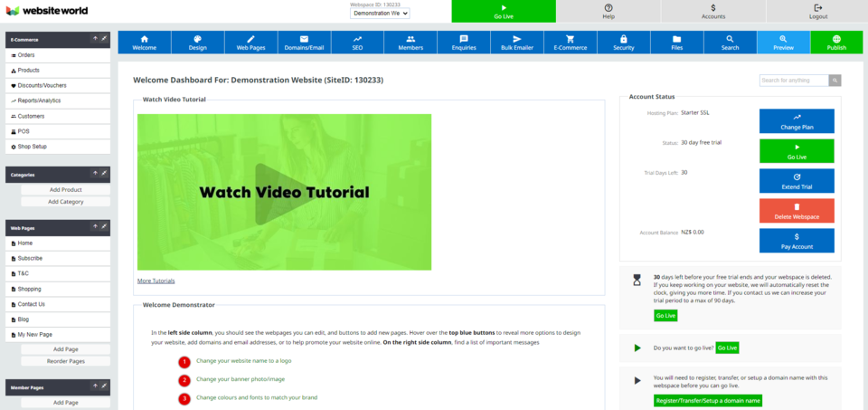Viewport: 868px width, 410px height.
Task: Click the green Publish globe button
Action: pyautogui.click(x=836, y=43)
